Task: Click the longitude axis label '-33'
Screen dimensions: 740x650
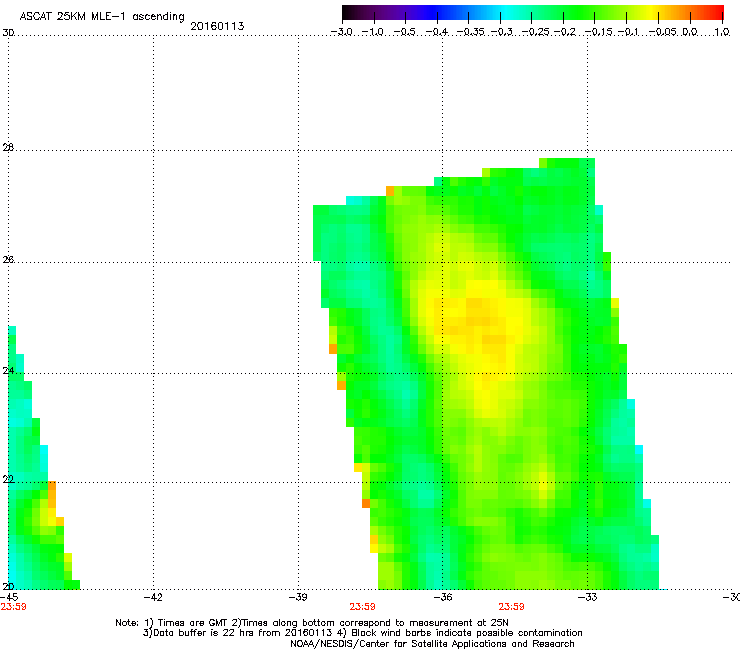Action: [x=588, y=597]
